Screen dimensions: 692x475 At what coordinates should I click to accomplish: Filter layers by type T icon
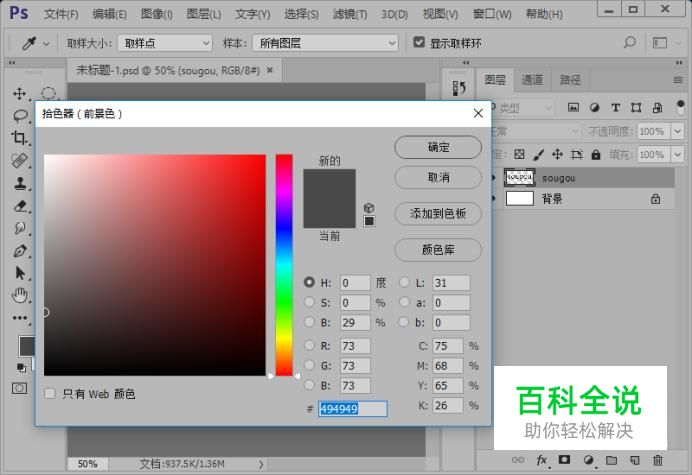pyautogui.click(x=615, y=107)
